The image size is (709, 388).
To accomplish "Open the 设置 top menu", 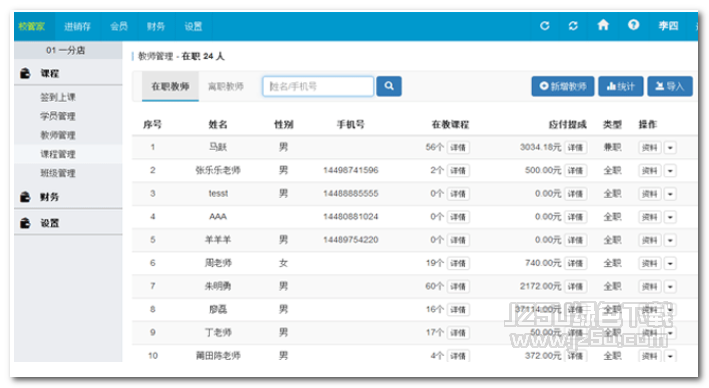I will [193, 26].
